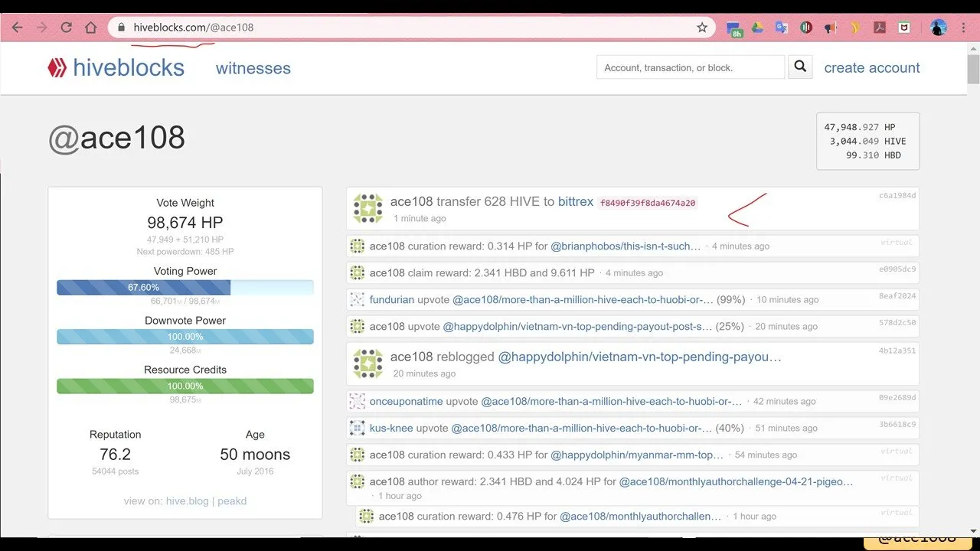Click the yellow ear-shaped extension icon
The height and width of the screenshot is (551, 980).
point(856,28)
